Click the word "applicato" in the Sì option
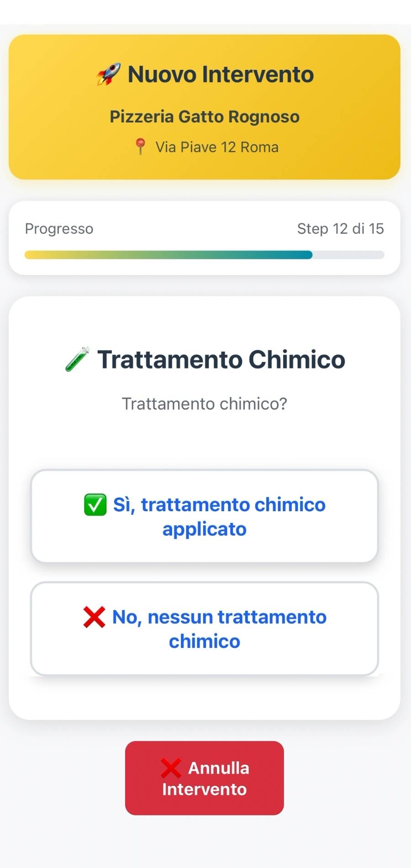The image size is (411, 868). [205, 529]
